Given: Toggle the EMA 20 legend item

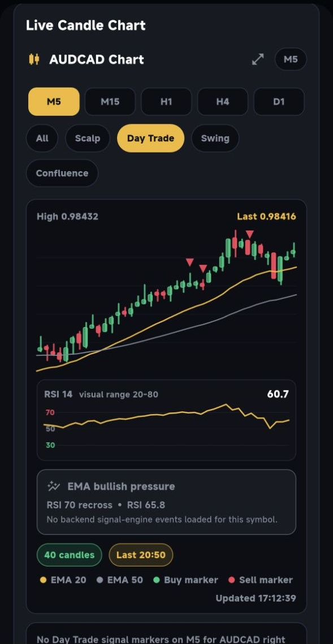Looking at the screenshot, I should [63, 580].
